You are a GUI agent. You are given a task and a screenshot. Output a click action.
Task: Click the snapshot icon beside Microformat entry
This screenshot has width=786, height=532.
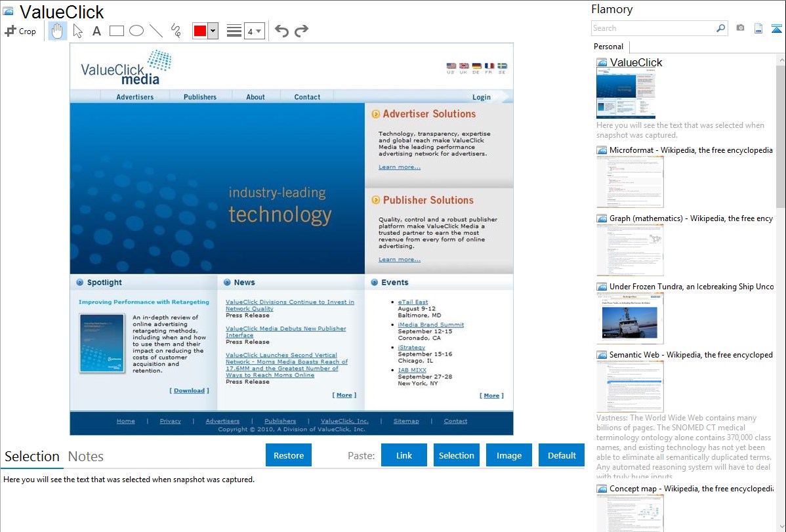(602, 150)
